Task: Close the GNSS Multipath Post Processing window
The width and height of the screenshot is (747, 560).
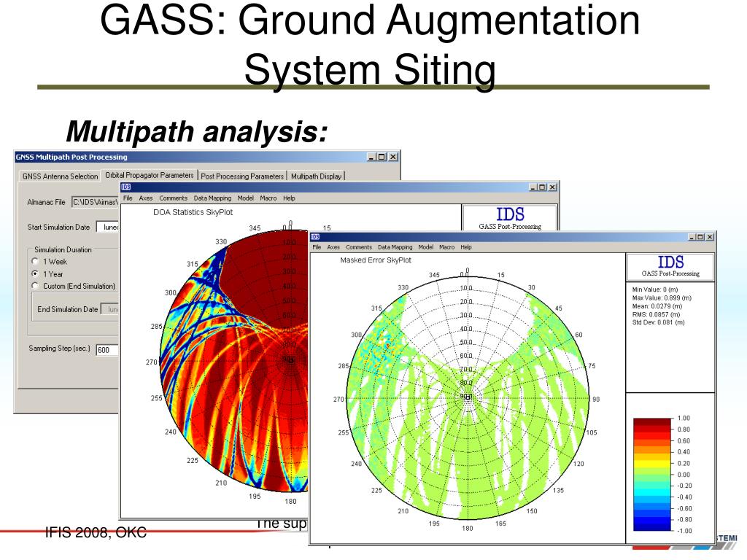Action: pyautogui.click(x=393, y=157)
